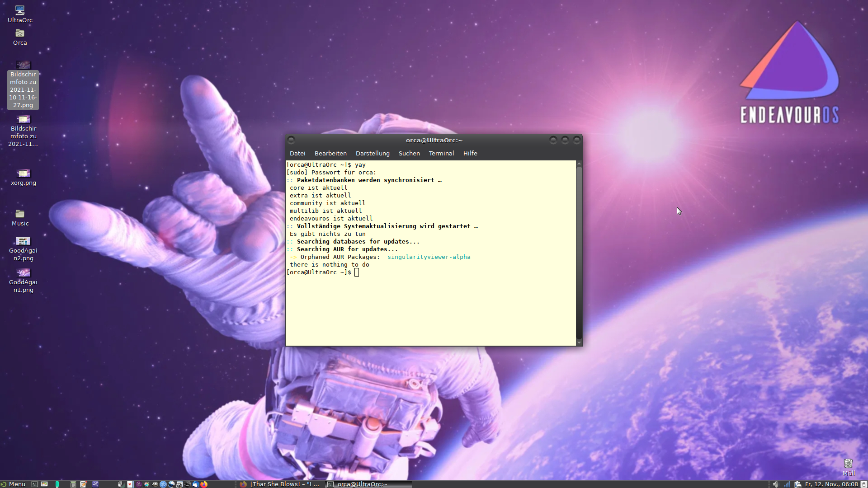Open the text editor notepad launcher

(84, 484)
